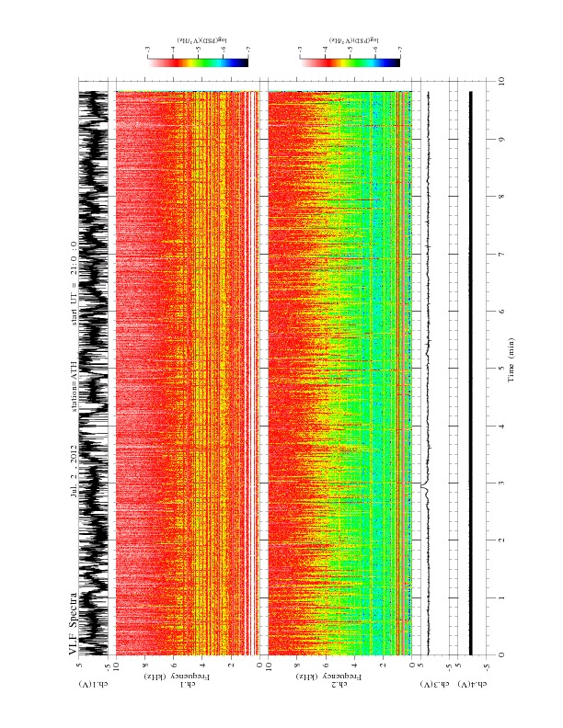Click the ch.2 frequency tick "6"

(326, 665)
